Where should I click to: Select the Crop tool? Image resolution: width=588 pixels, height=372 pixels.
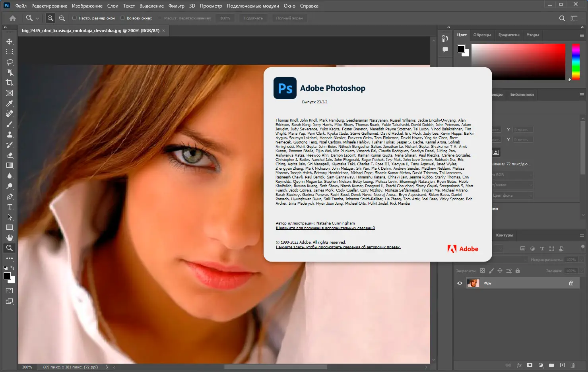pos(10,83)
